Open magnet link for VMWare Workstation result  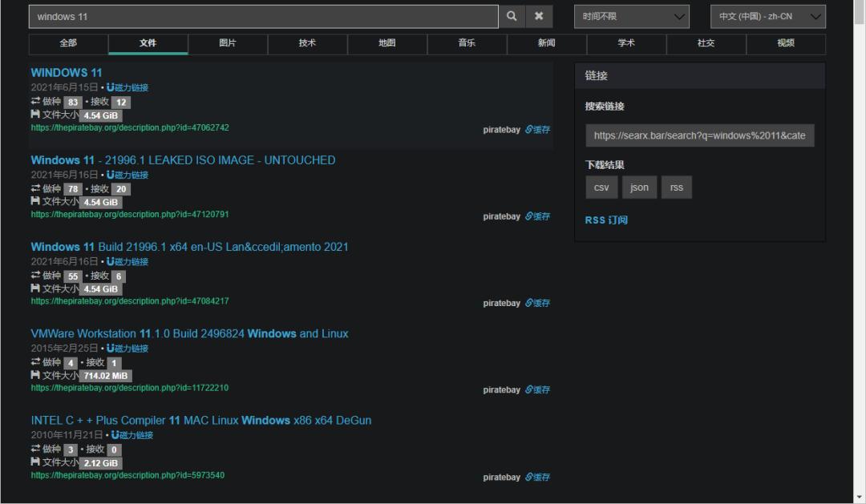(128, 349)
